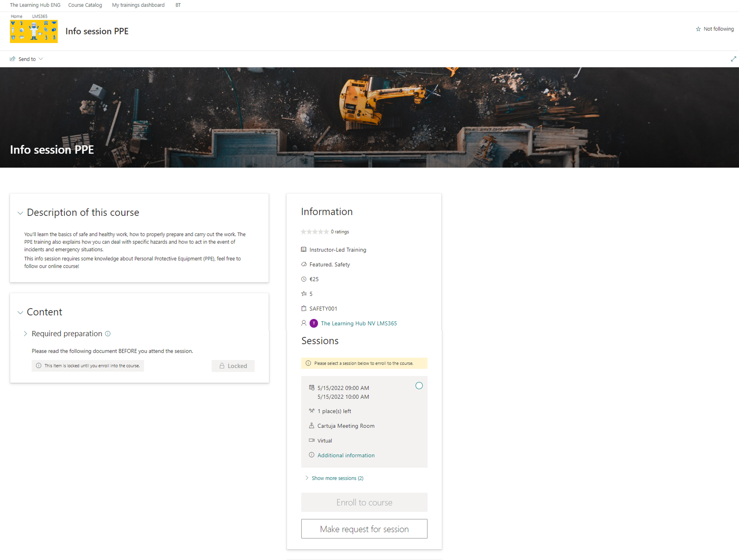Click the location icon beside Cartuja Meeting Room

312,425
